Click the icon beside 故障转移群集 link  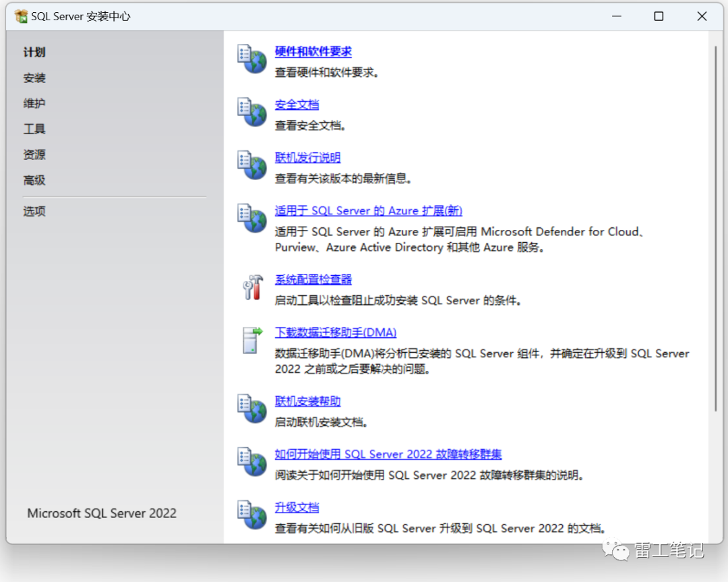click(x=252, y=462)
